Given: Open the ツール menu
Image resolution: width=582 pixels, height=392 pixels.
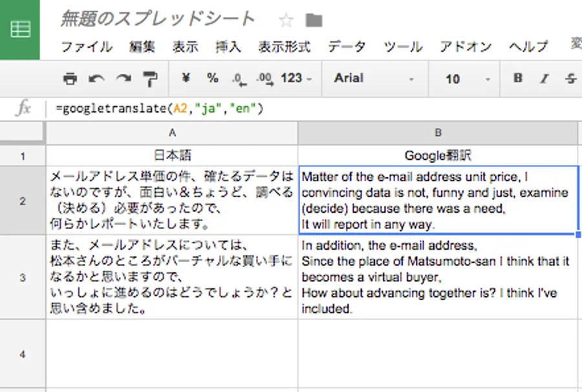Looking at the screenshot, I should point(403,47).
